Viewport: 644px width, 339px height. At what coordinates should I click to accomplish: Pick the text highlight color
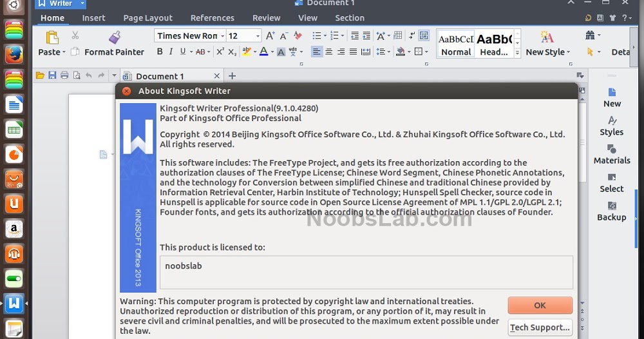pos(247,52)
